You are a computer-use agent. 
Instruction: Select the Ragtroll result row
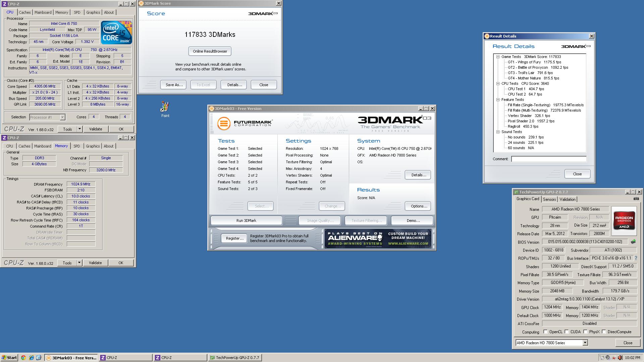tap(523, 126)
